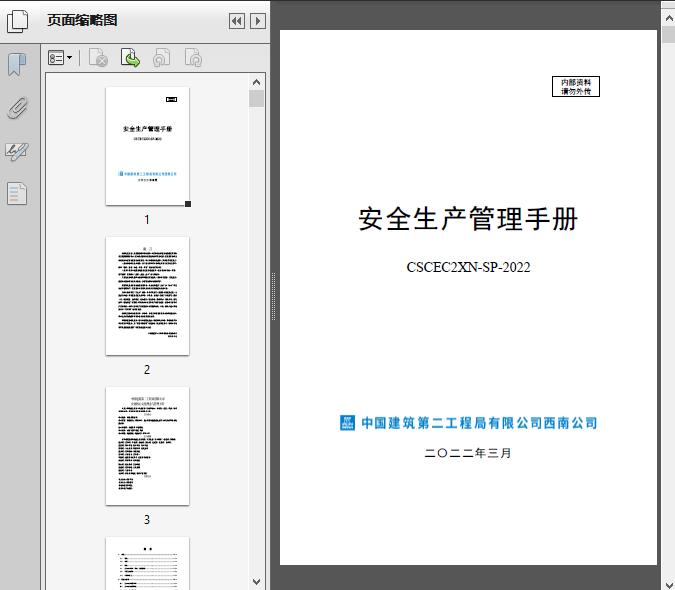
Task: Click document scroll up arrow
Action: [669, 18]
